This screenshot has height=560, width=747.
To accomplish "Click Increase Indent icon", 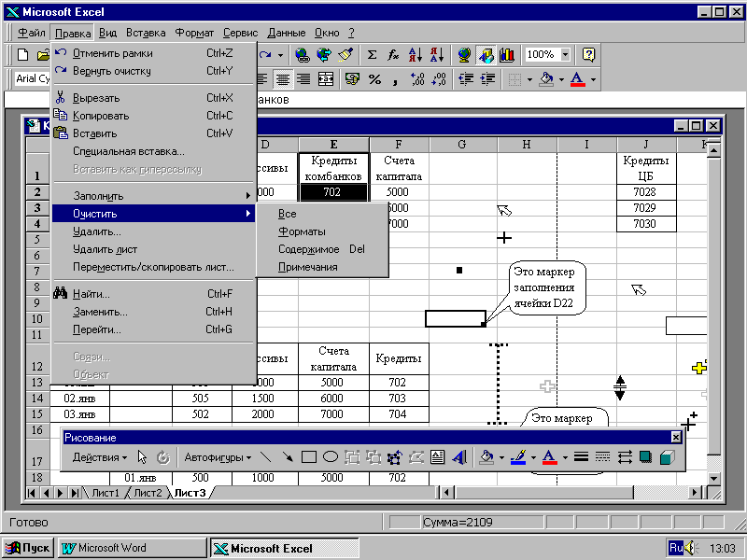I will point(487,79).
